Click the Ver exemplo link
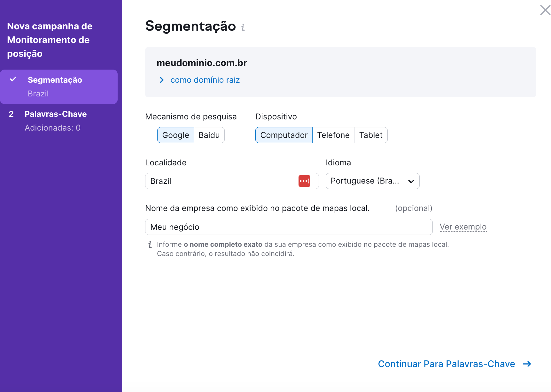This screenshot has width=551, height=392. (x=463, y=227)
